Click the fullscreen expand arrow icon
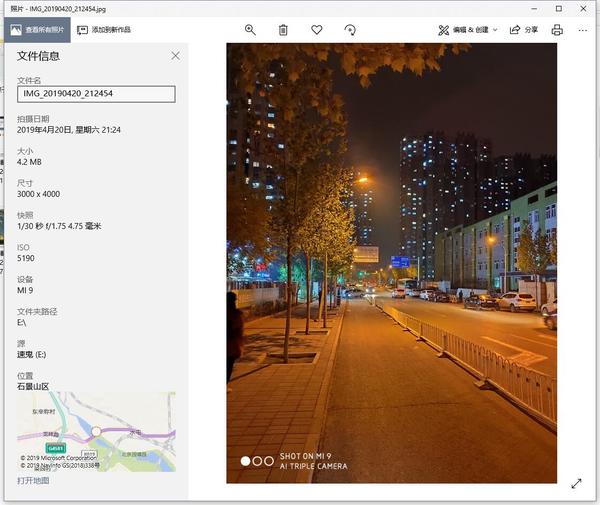 576,484
